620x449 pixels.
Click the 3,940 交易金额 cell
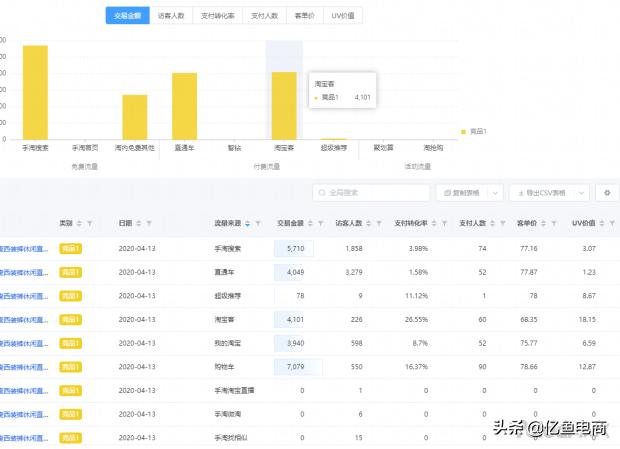[295, 343]
